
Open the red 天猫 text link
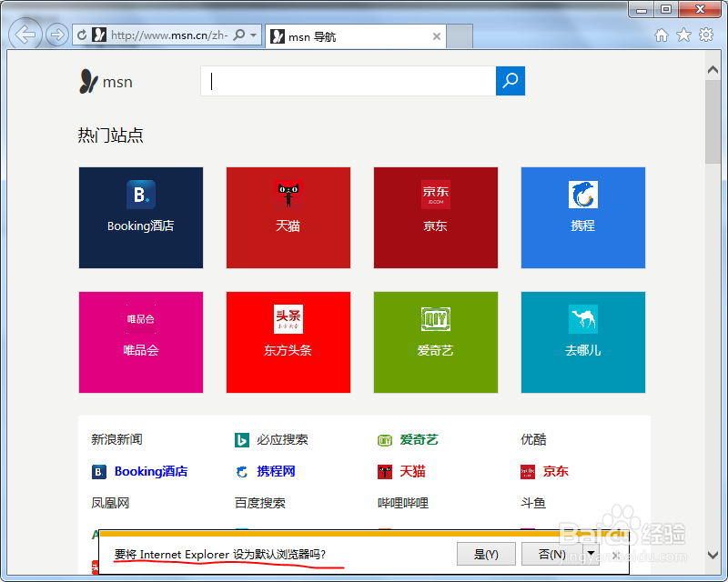pyautogui.click(x=412, y=471)
